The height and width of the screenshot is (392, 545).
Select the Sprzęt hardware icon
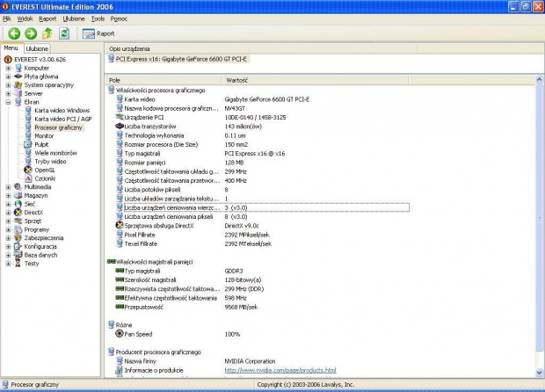(x=18, y=221)
